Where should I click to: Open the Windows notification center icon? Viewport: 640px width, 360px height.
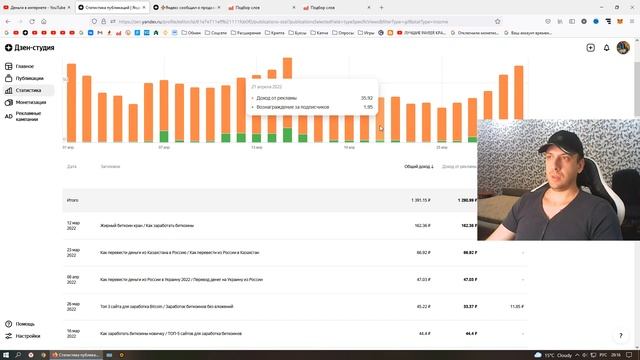(x=629, y=355)
